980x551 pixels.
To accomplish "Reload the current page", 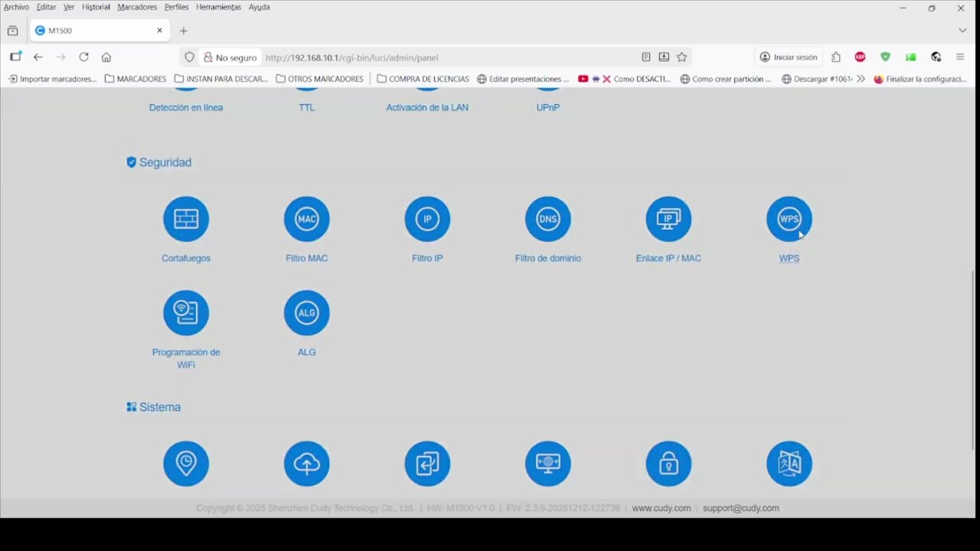I will tap(83, 57).
